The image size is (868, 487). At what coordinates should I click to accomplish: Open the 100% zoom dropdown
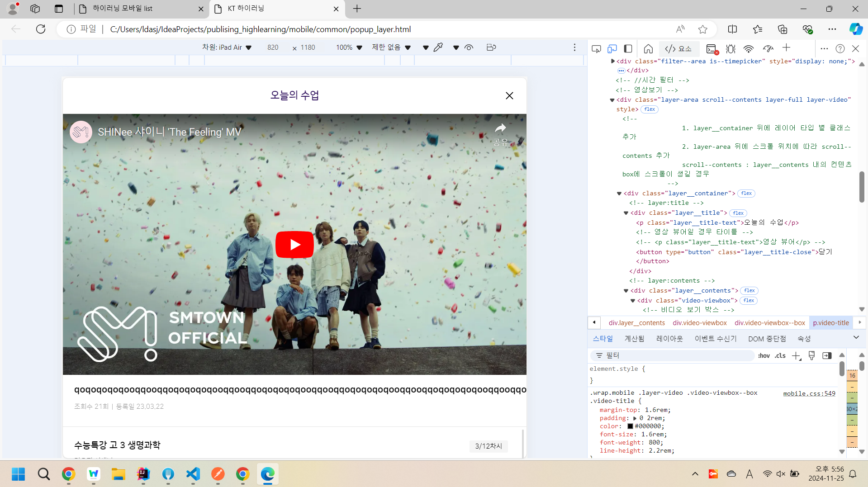tap(349, 47)
